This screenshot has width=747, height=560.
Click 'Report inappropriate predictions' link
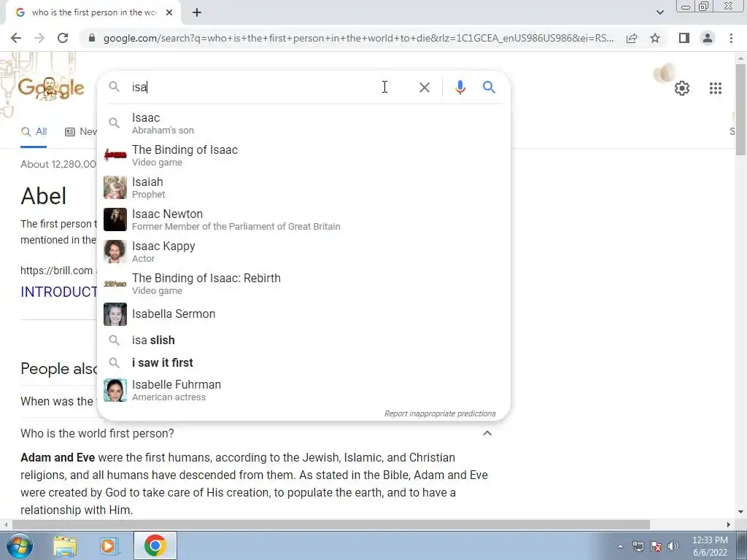440,413
